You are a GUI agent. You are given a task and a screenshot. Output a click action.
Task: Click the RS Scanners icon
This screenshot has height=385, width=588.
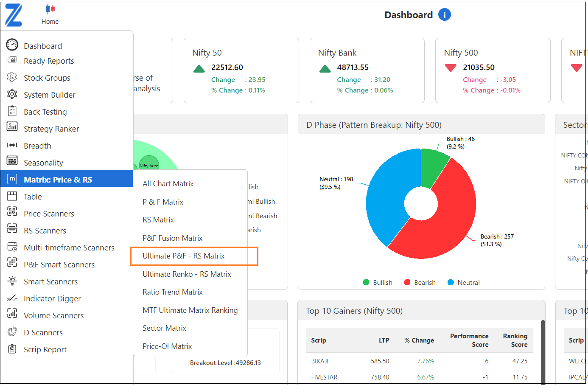(12, 228)
